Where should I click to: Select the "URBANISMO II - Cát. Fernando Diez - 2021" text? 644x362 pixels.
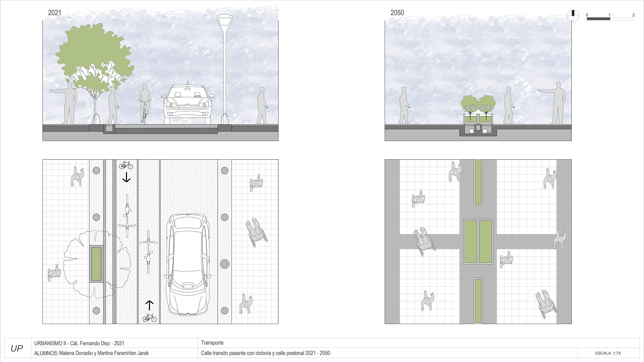[79, 343]
